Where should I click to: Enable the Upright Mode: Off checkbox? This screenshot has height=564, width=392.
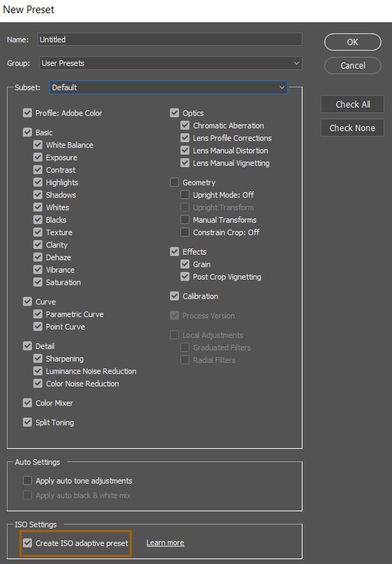pyautogui.click(x=185, y=195)
